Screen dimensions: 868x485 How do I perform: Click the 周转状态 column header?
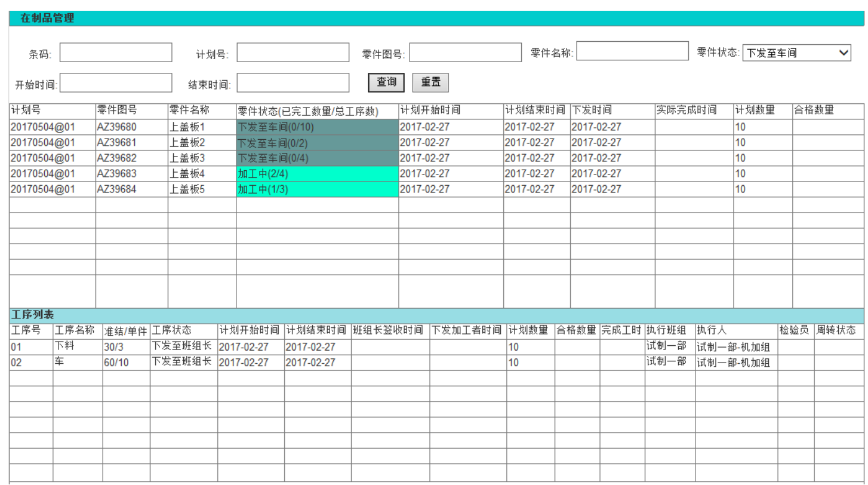[839, 330]
